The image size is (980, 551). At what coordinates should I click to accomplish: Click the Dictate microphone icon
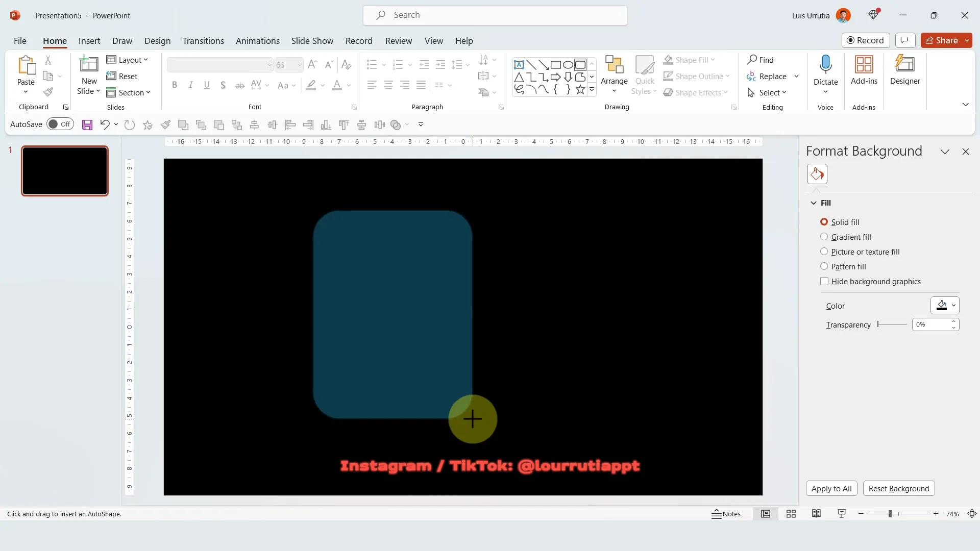[825, 65]
